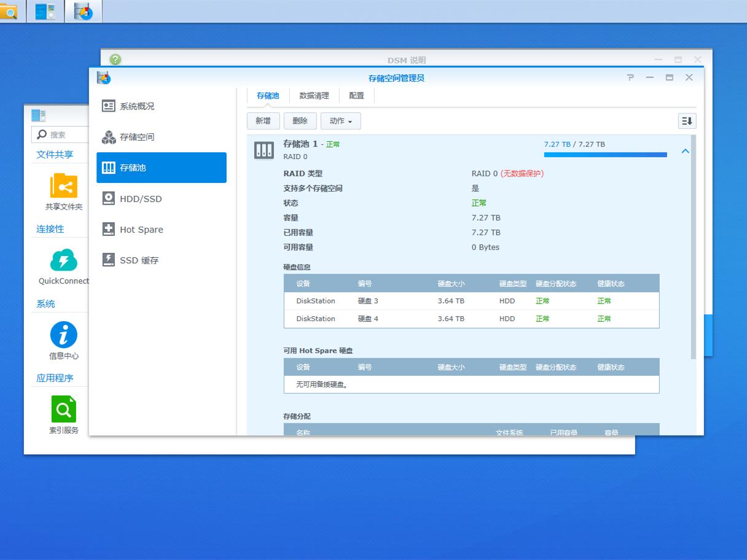The image size is (747, 560).
Task: Click the help question mark in storage manager
Action: pos(630,78)
